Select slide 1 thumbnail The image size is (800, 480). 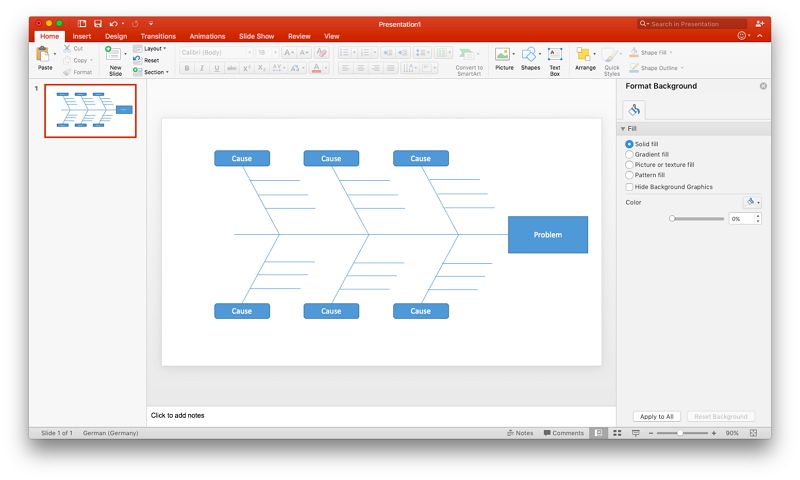coord(90,110)
